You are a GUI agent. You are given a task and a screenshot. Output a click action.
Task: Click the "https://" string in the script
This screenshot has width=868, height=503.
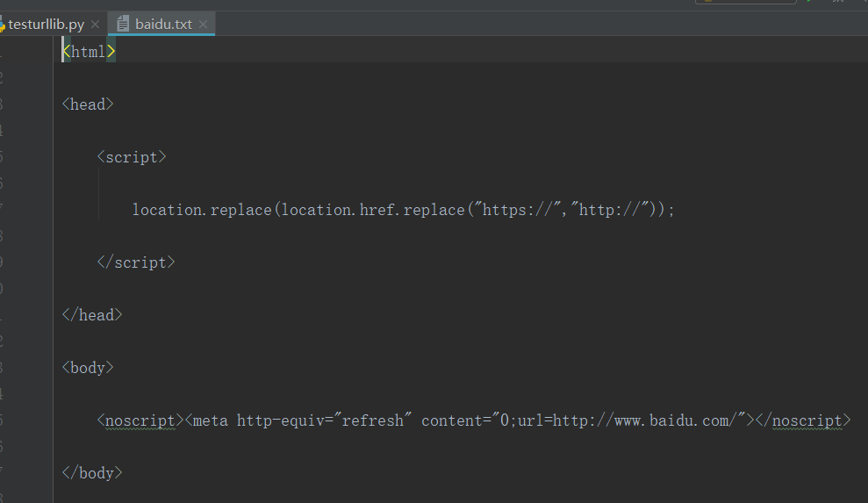[x=516, y=210]
